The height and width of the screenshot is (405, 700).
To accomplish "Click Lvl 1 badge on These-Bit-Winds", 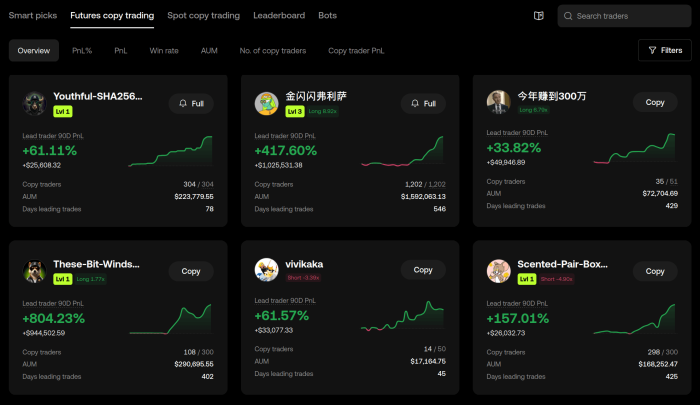I will click(x=63, y=279).
